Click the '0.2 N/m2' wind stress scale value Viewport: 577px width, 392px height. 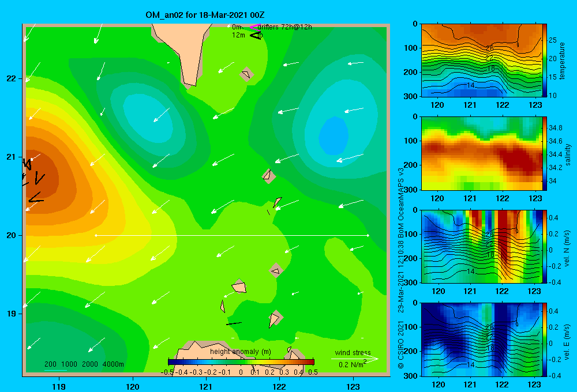352,364
